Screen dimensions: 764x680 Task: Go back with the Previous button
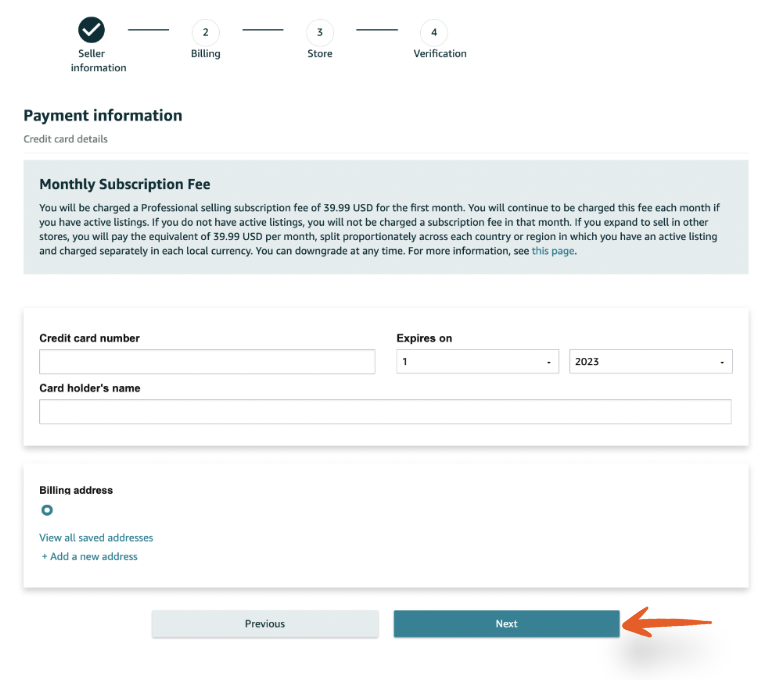(265, 624)
